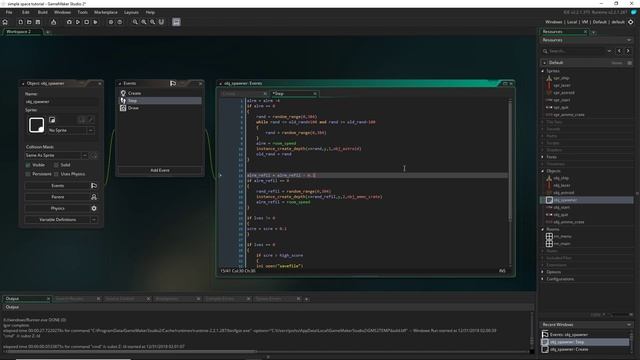Open the Help toolbar icon
This screenshot has width=640, height=360.
pos(120,22)
